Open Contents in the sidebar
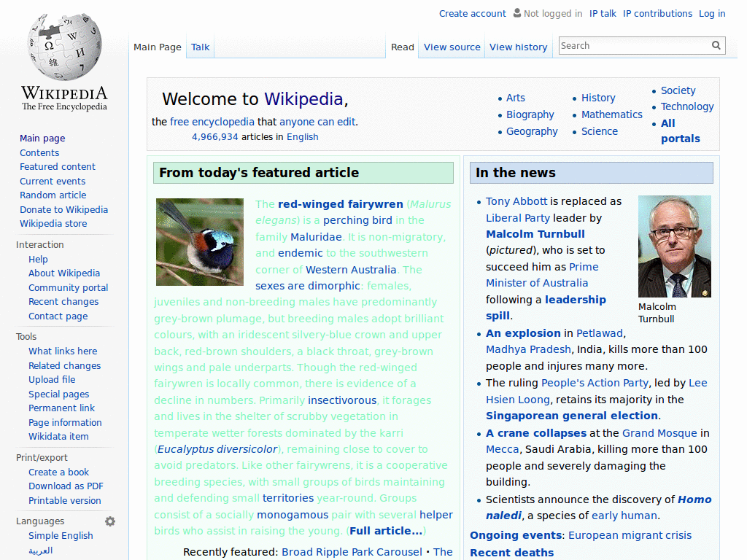The width and height of the screenshot is (747, 560). [39, 153]
